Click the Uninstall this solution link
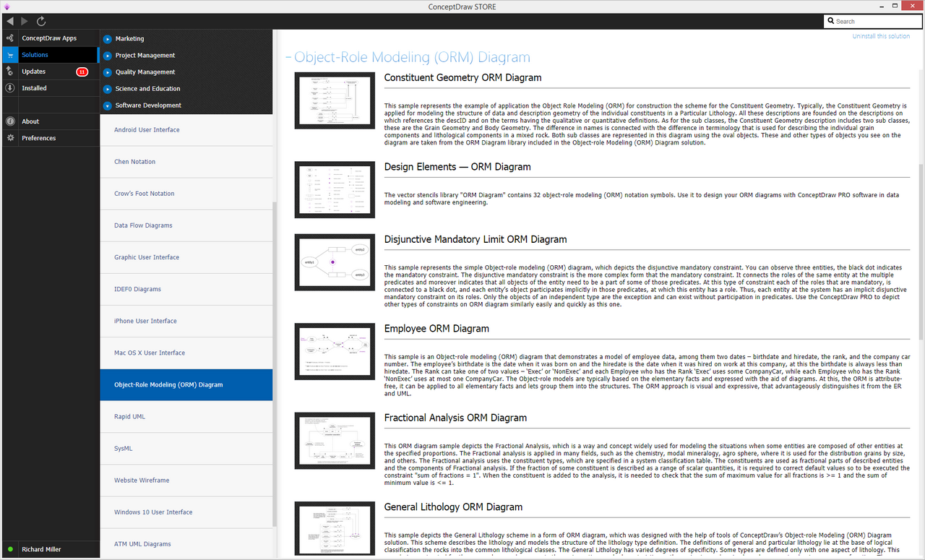 [881, 36]
